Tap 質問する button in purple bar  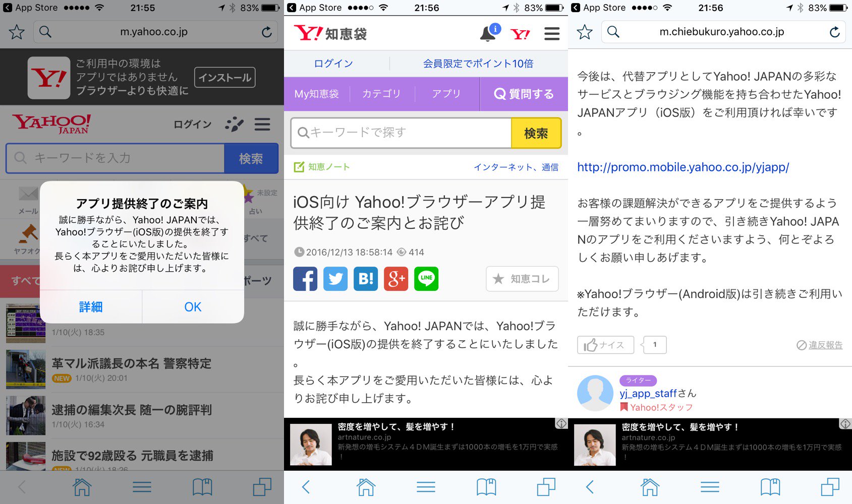click(x=524, y=94)
